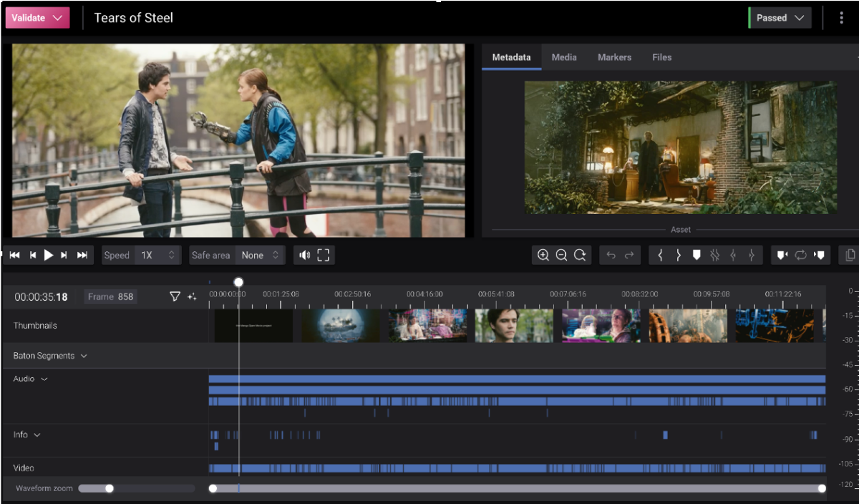Set the mark-in point bracket

coord(660,256)
